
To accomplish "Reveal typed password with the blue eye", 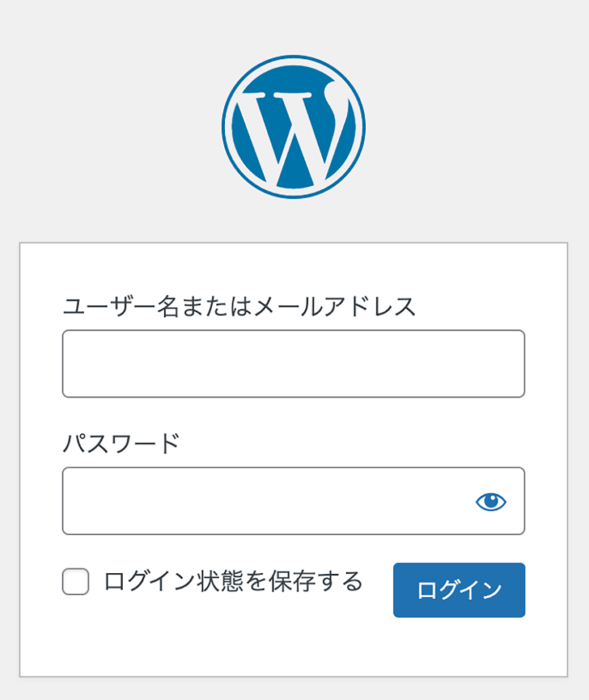I will pos(490,502).
